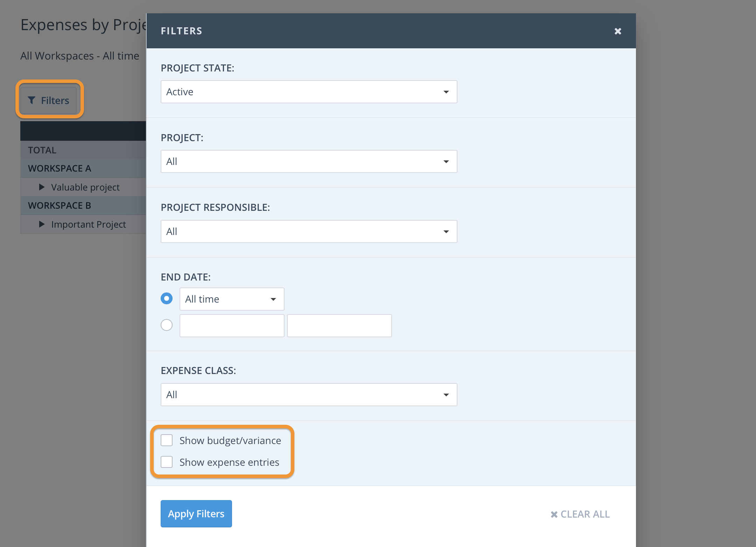The image size is (756, 547).
Task: Select the All time radio button
Action: coord(167,298)
